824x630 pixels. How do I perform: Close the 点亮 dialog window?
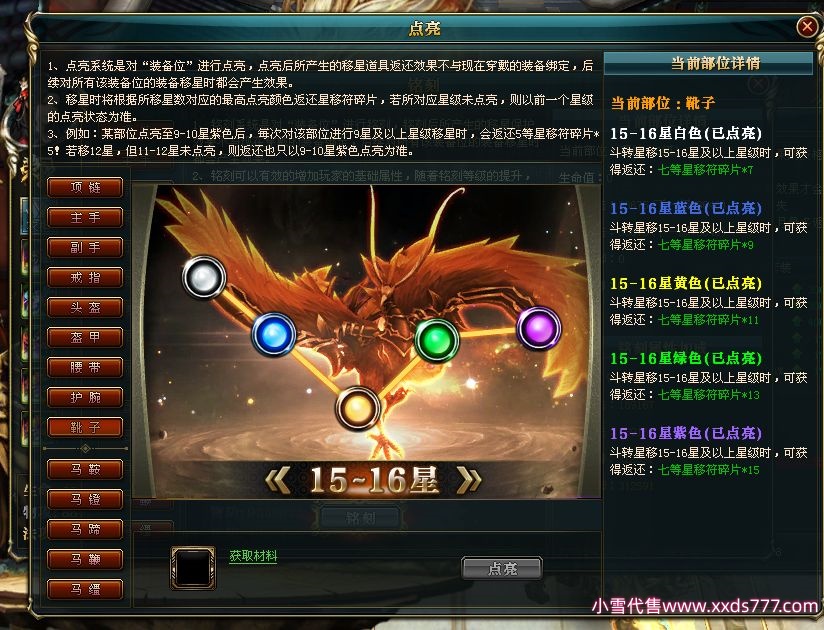pyautogui.click(x=807, y=26)
